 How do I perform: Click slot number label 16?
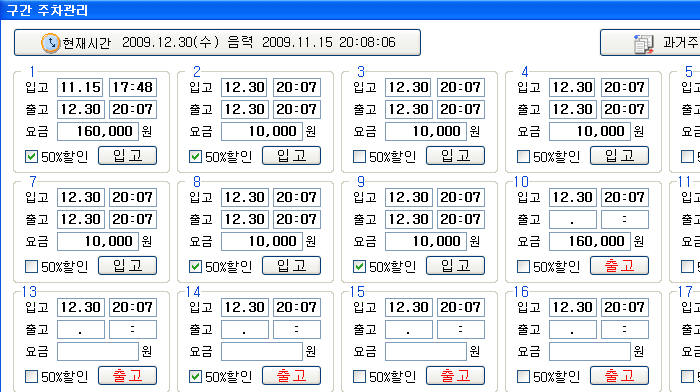(521, 292)
